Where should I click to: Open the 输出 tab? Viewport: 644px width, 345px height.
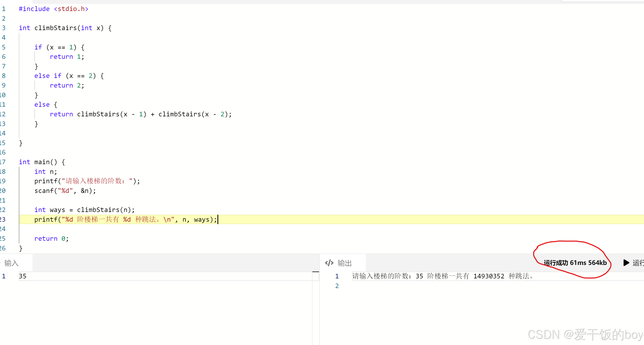[344, 263]
